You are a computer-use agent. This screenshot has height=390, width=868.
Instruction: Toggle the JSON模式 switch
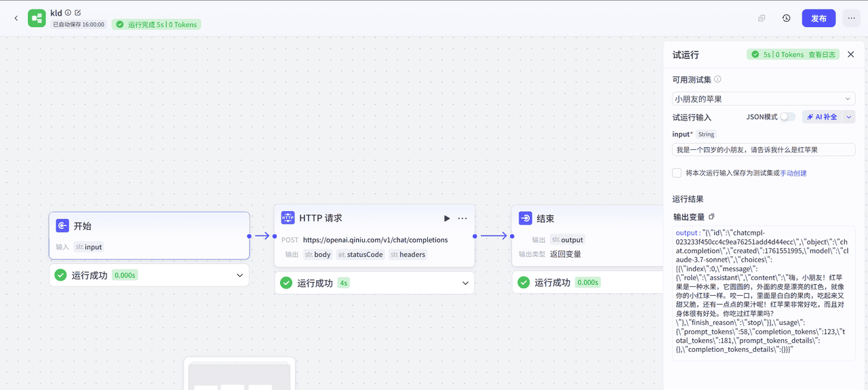click(787, 117)
